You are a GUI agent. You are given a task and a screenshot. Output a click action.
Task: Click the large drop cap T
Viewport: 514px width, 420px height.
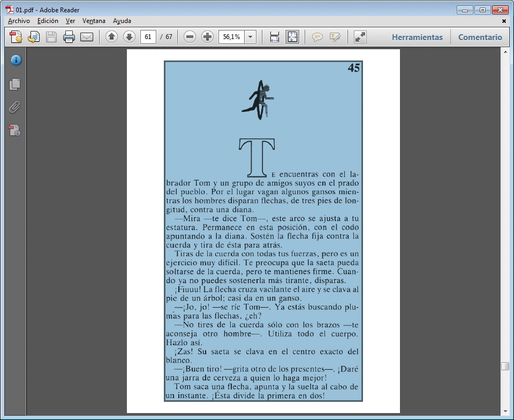(256, 158)
